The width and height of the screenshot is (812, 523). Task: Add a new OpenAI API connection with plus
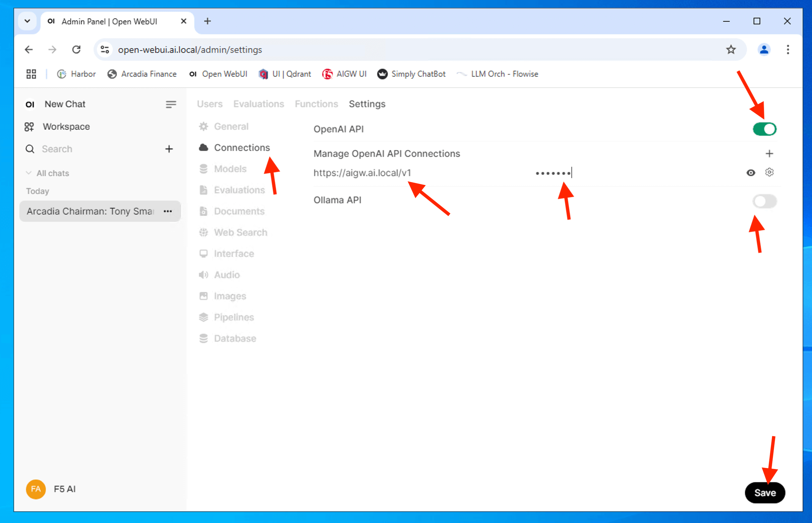769,153
